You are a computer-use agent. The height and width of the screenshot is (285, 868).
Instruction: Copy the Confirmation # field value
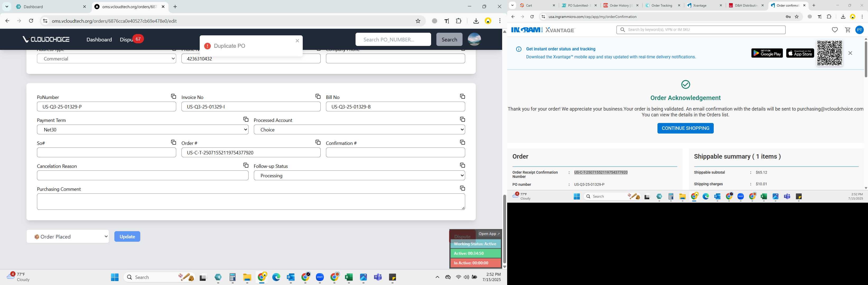tap(462, 142)
